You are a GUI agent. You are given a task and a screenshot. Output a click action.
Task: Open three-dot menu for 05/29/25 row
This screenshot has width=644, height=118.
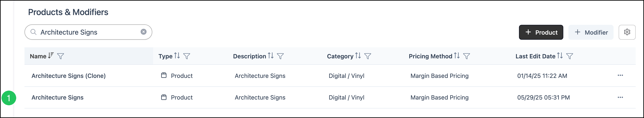pos(620,97)
